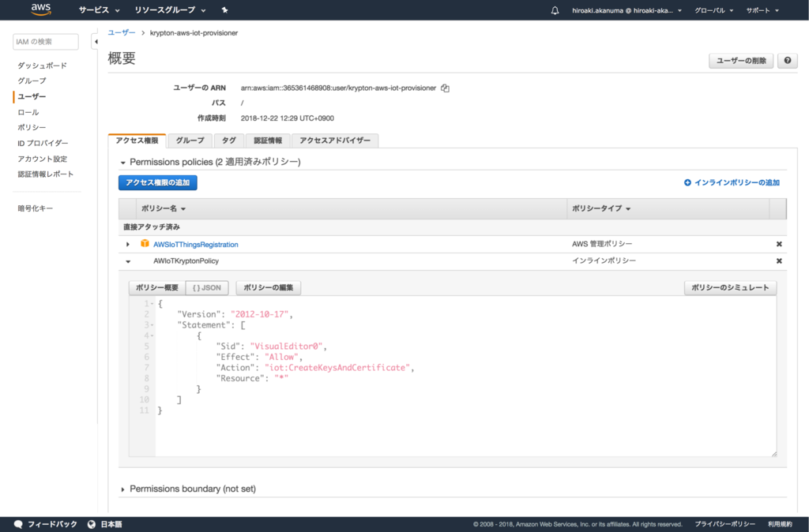Viewport: 809px width, 532px height.
Task: Open アカウント設定 in the sidebar
Action: pyautogui.click(x=43, y=159)
